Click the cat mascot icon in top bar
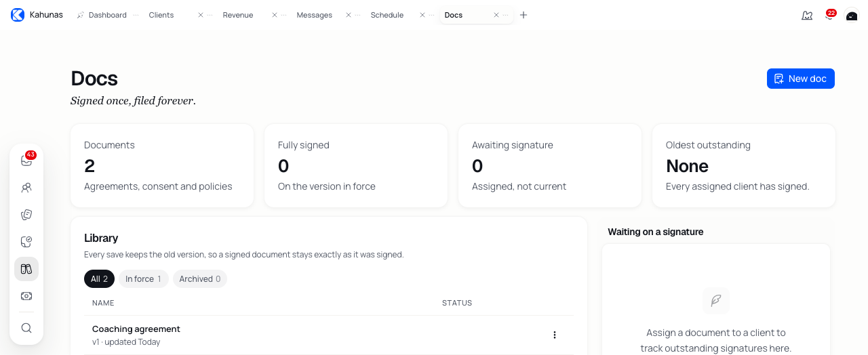Screen dimensions: 868x355 pos(807,15)
